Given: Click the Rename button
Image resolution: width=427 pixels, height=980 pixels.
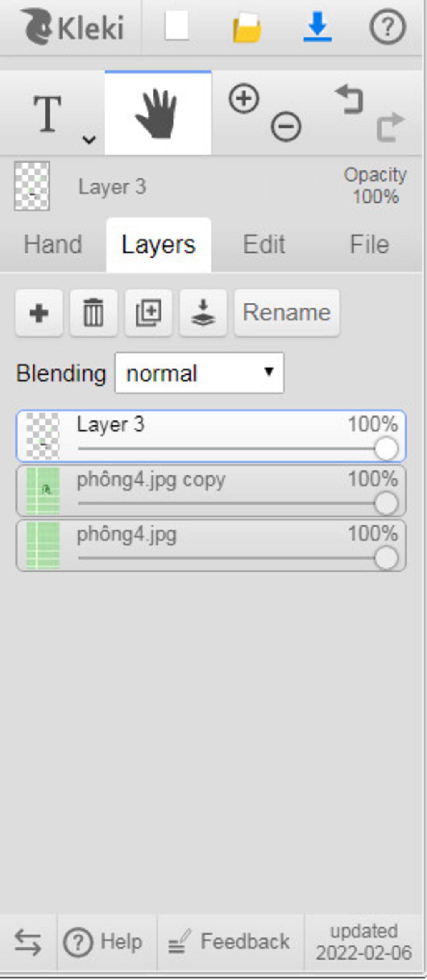Looking at the screenshot, I should [x=287, y=312].
